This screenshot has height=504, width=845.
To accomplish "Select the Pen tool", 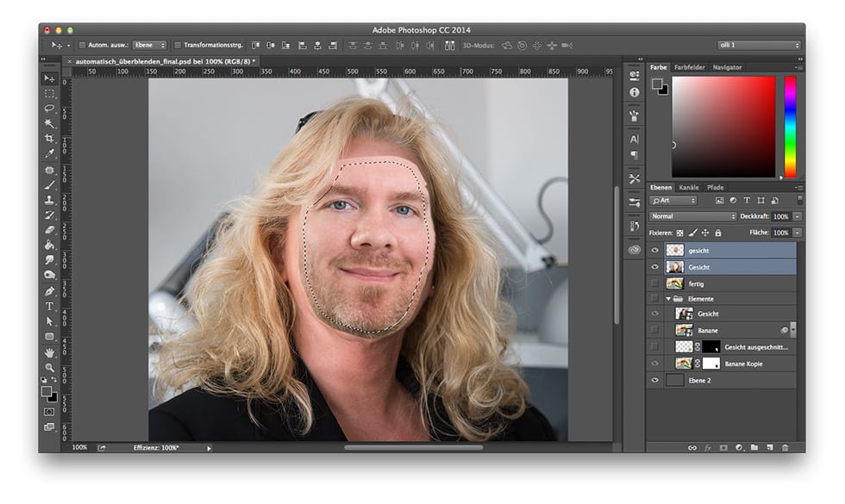I will coord(49,291).
